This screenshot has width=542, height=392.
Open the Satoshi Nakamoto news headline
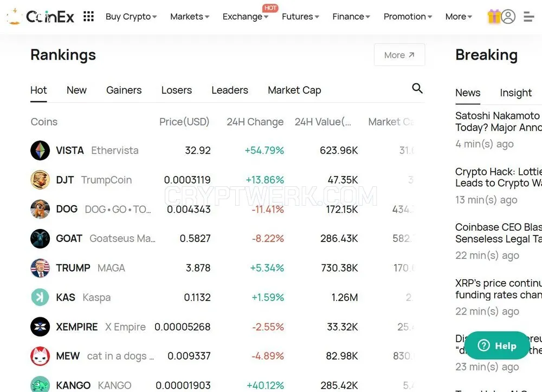(x=499, y=121)
